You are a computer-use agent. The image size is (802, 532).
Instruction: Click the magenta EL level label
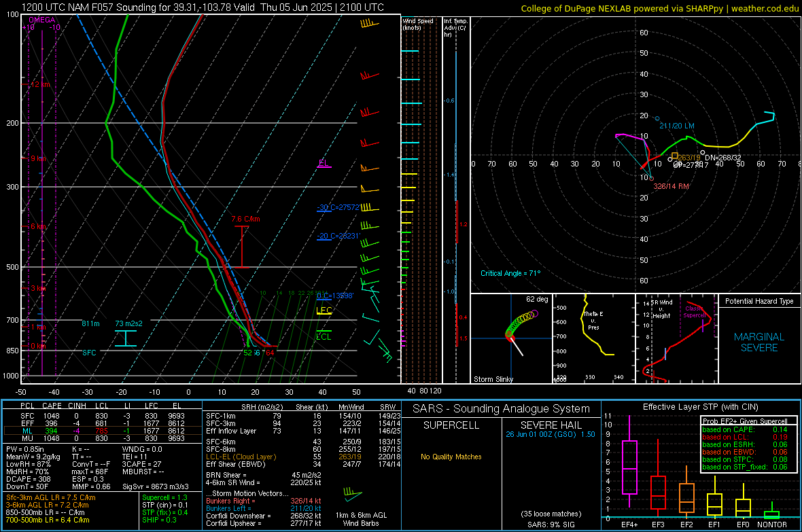[x=324, y=162]
